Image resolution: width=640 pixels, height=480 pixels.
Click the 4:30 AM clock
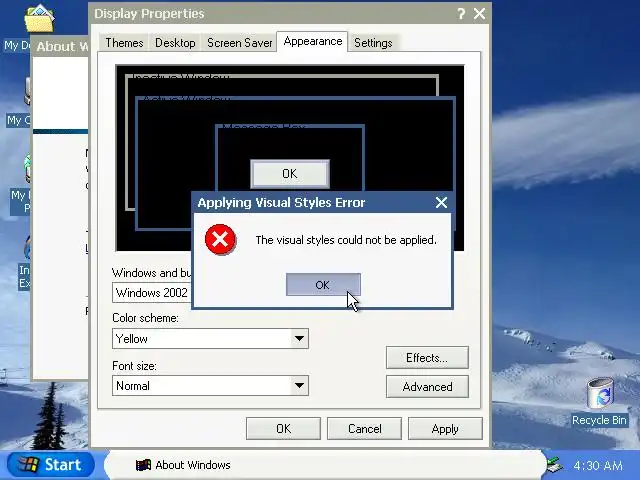coord(598,465)
